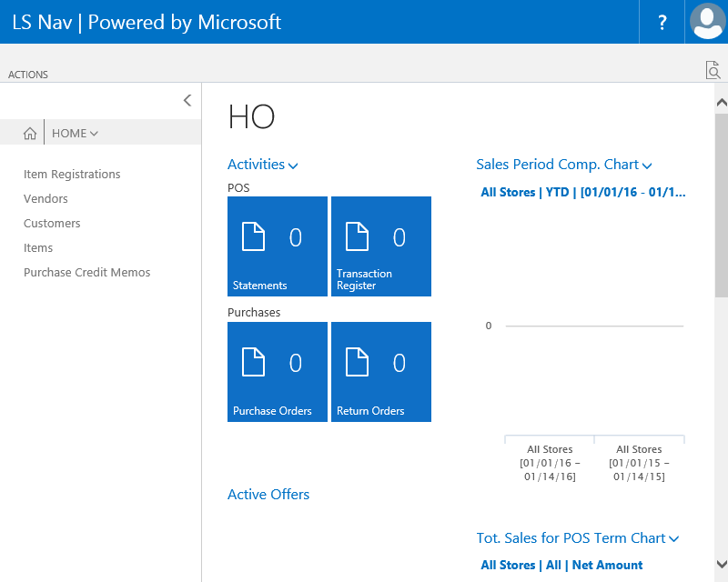The width and height of the screenshot is (728, 582).
Task: Open the Purchase Orders tile
Action: click(x=278, y=372)
